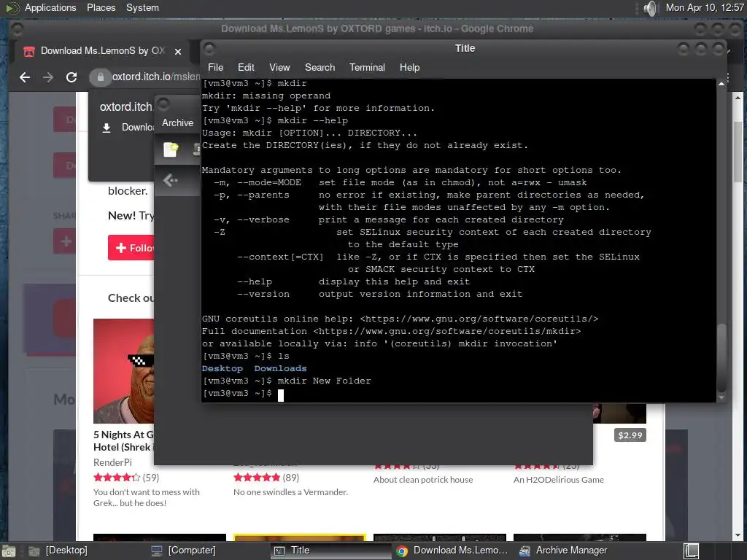747x560 pixels.
Task: Click the Chrome three-dot menu icon
Action: (x=728, y=77)
